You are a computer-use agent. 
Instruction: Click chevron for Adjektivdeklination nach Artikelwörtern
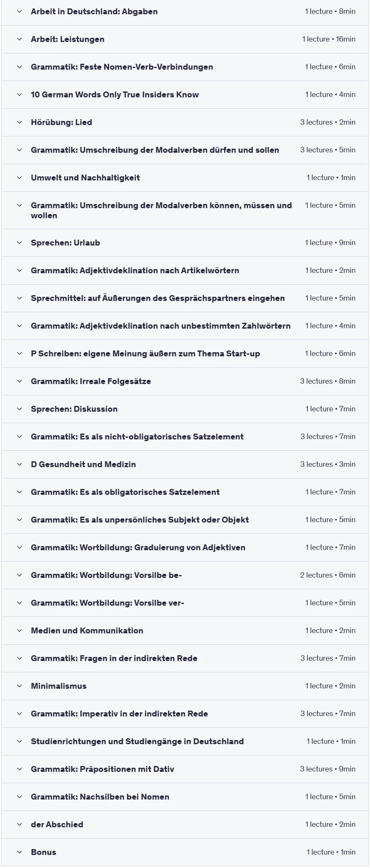tap(19, 271)
